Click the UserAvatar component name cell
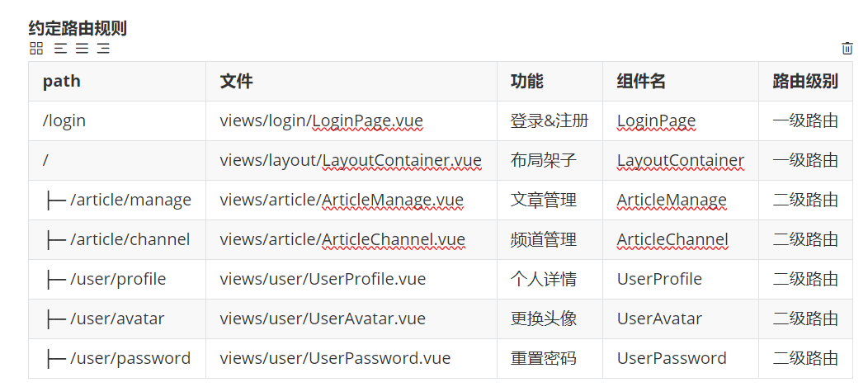Image resolution: width=868 pixels, height=387 pixels. [x=681, y=319]
